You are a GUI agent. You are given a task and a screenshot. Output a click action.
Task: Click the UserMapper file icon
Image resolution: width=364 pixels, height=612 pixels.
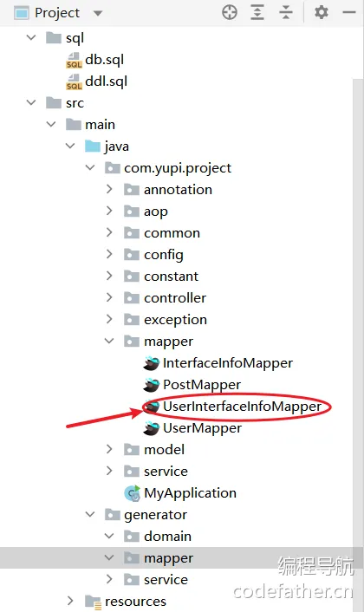point(152,428)
